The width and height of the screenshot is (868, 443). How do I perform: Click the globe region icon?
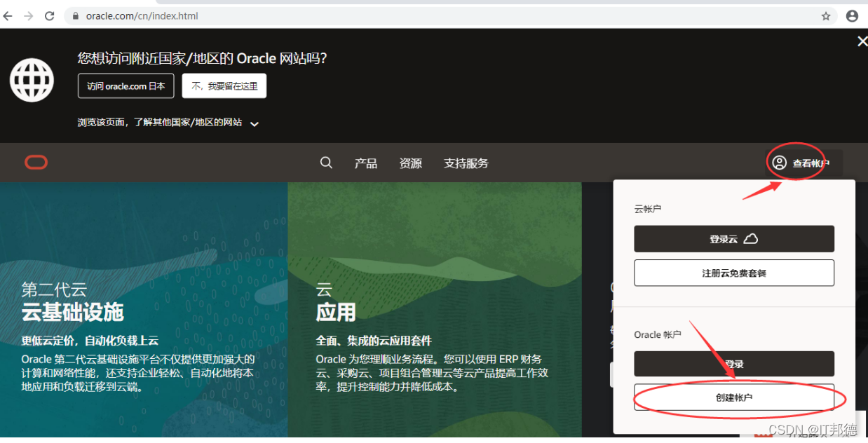(32, 80)
